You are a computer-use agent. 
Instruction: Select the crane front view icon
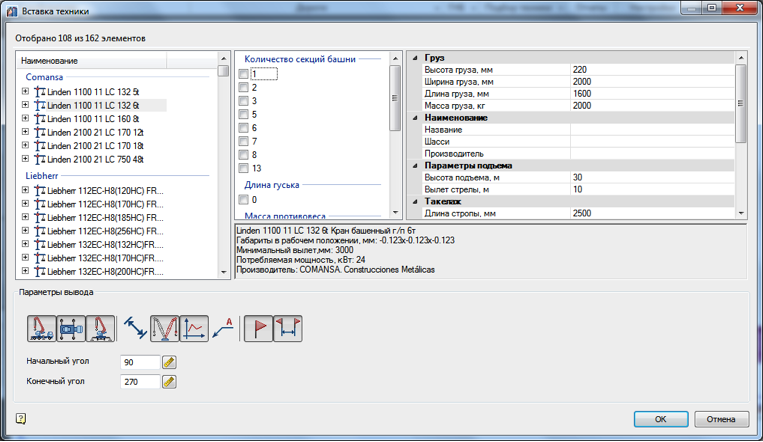[x=100, y=328]
